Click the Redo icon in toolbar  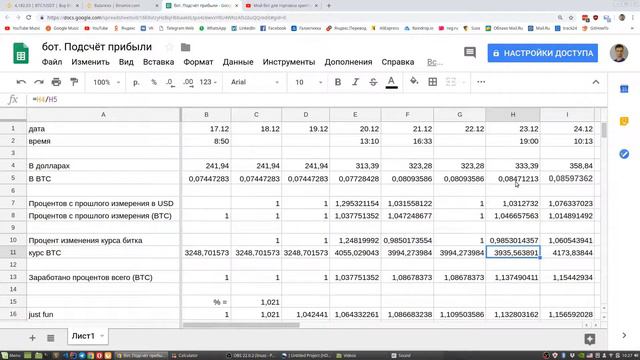[x=39, y=82]
